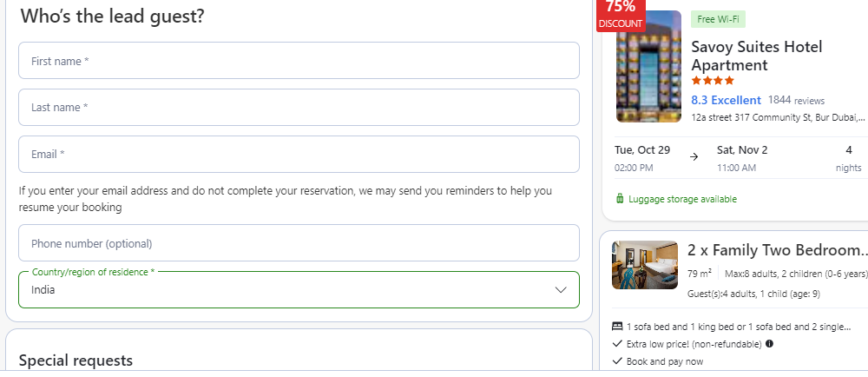Click the Free Wi-Fi green tag
This screenshot has width=868, height=377.
(718, 19)
